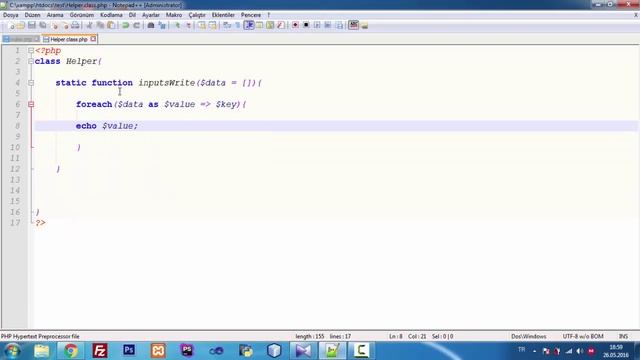Switch to the first inactive document tab
The height and width of the screenshot is (360, 640).
[21, 39]
